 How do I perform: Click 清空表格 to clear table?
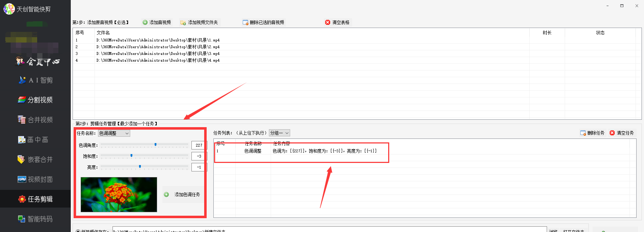tap(337, 22)
